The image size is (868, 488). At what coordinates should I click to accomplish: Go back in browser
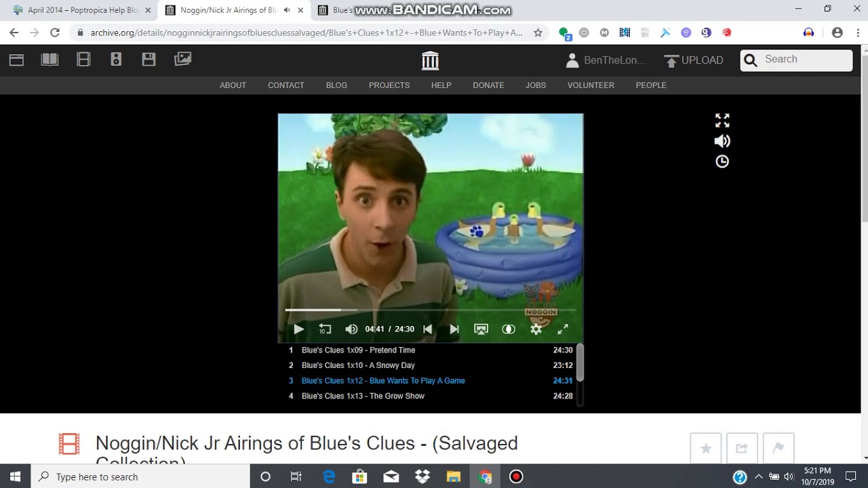click(14, 33)
